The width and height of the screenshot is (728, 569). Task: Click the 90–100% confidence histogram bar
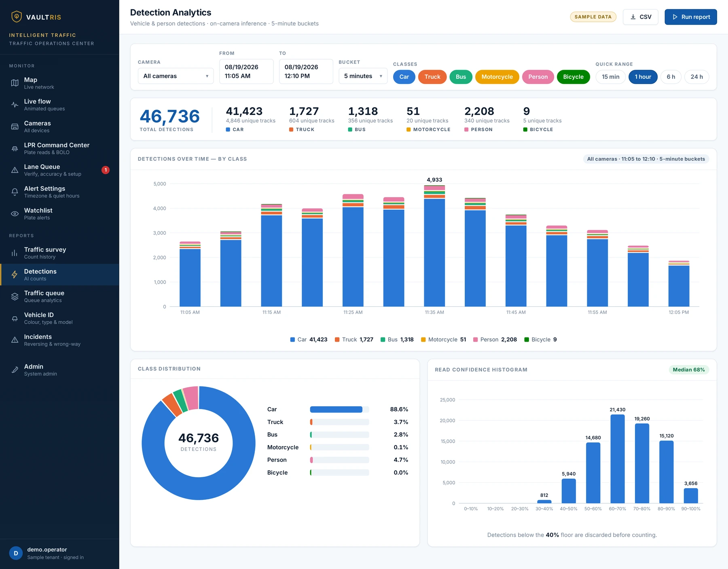tap(691, 496)
